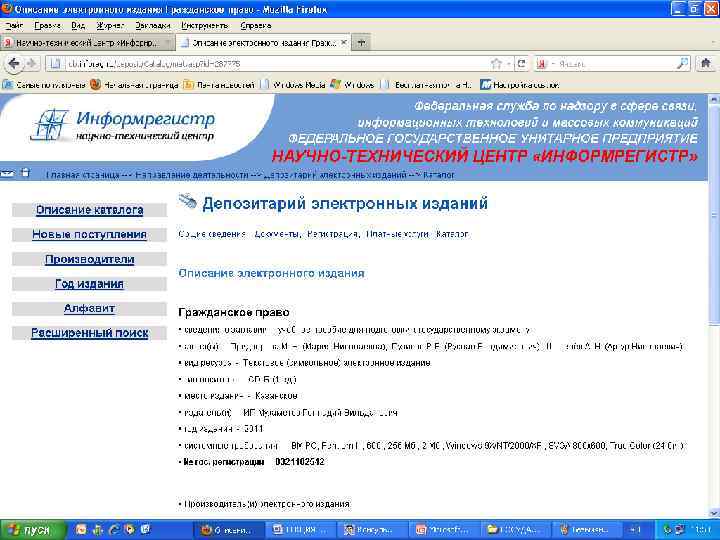Reload the page with the refresh icon
720x540 pixels.
[521, 63]
